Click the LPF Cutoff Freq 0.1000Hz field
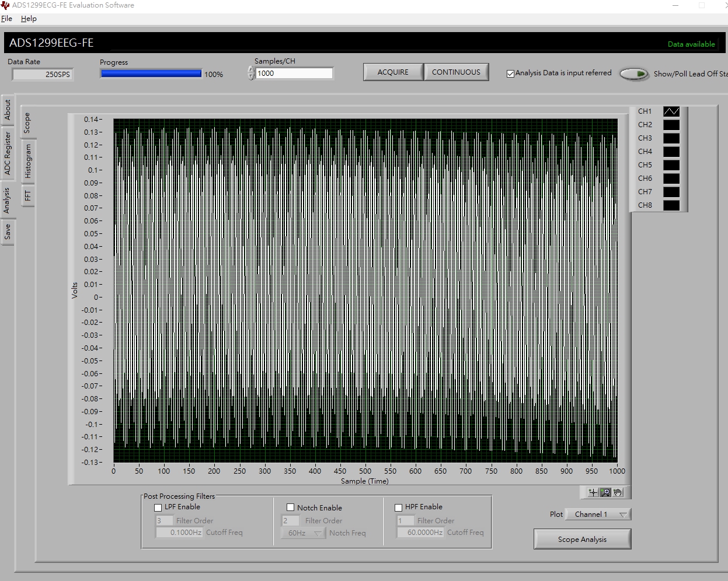 179,533
